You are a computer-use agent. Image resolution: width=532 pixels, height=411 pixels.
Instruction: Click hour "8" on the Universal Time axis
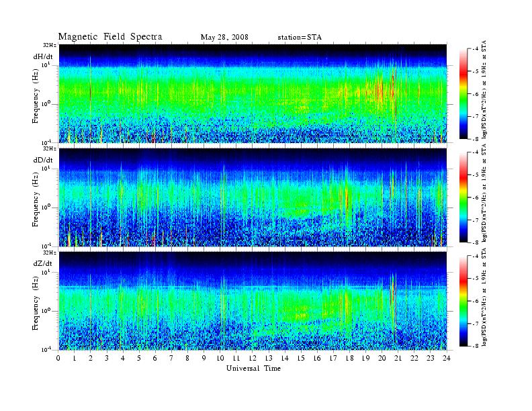187,358
